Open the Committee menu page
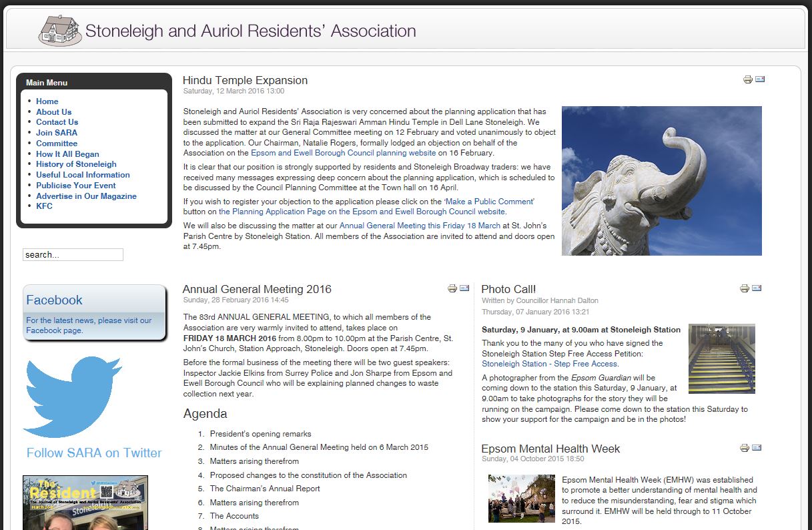812x530 pixels. [57, 144]
